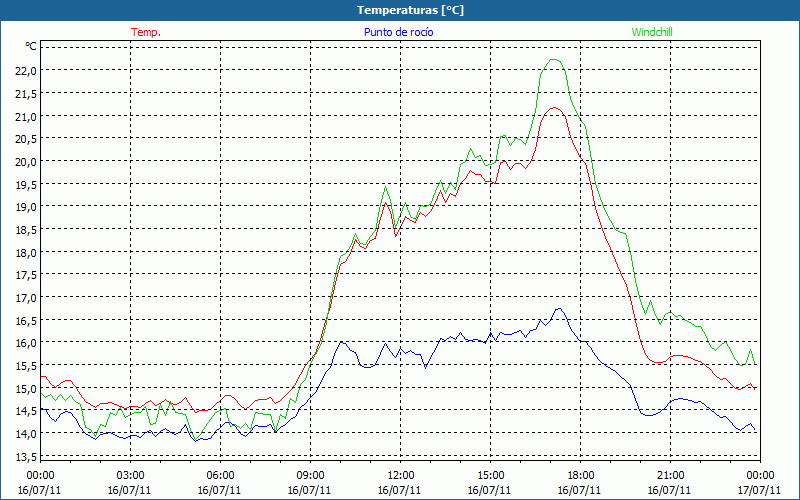Click the '09:00' time axis label

(x=310, y=476)
